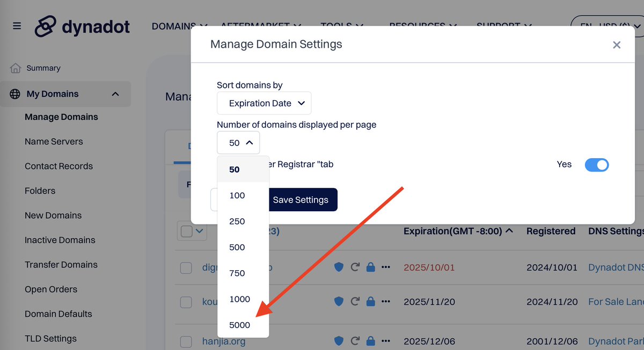Click the Summary home icon
644x350 pixels.
point(16,68)
